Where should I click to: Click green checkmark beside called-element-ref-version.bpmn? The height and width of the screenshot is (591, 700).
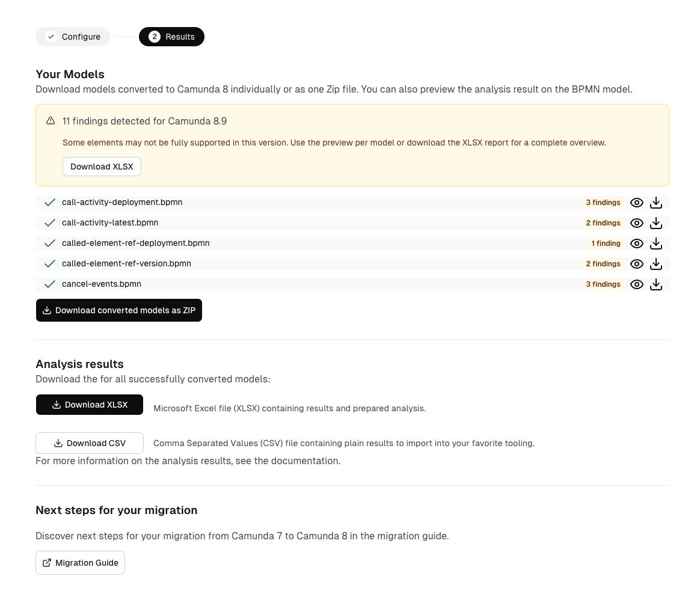coord(50,264)
